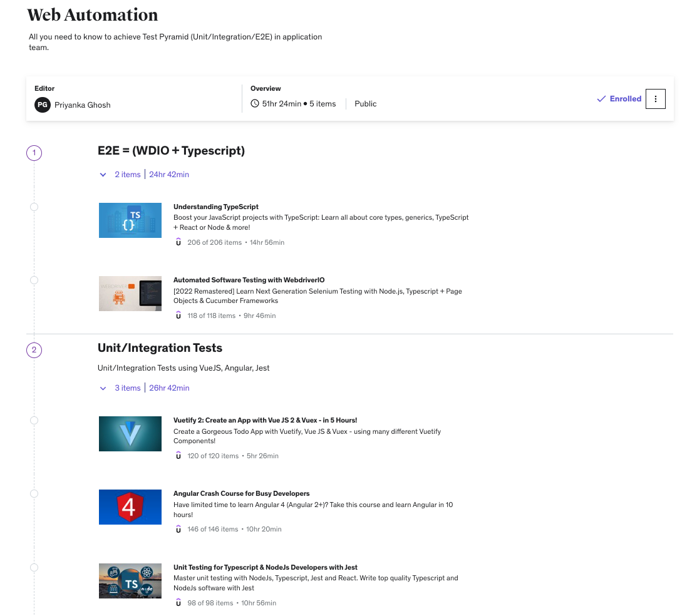The width and height of the screenshot is (697, 616).
Task: Open the Angular Crash Course for Busy Developers
Action: pos(241,493)
